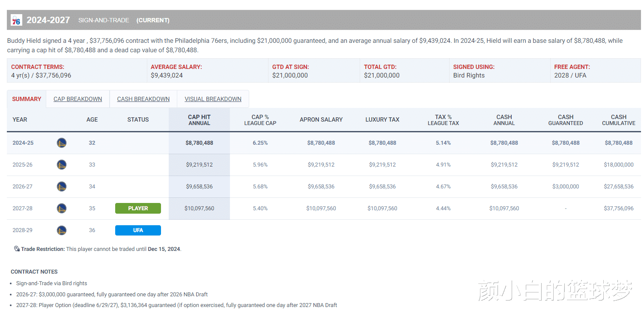This screenshot has height=316, width=644.
Task: Click the Cap Hit Annual column header
Action: (x=199, y=120)
